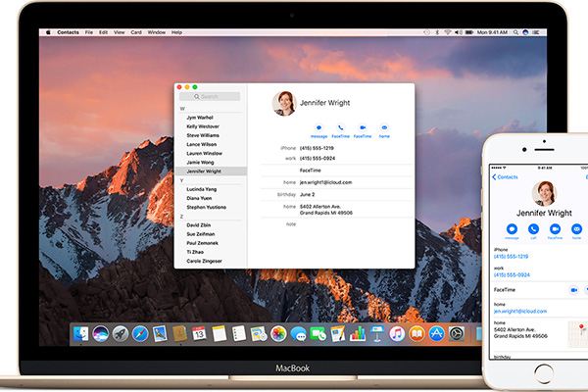Open Safari from the Dock

pyautogui.click(x=140, y=334)
